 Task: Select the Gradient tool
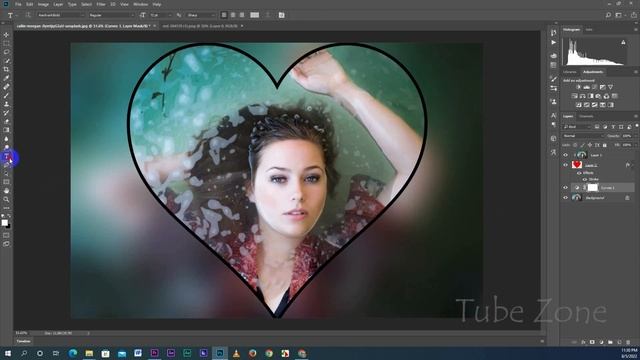[6, 130]
